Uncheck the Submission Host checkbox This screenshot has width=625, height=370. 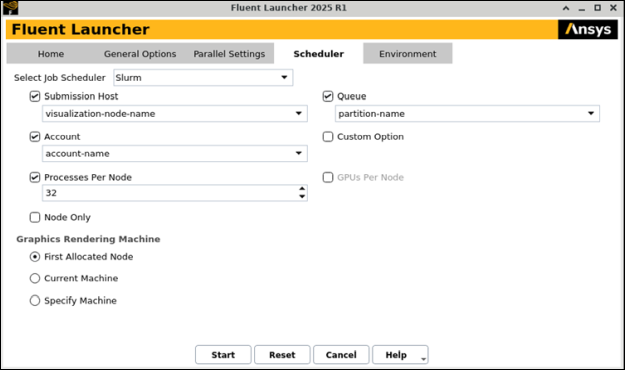point(35,96)
